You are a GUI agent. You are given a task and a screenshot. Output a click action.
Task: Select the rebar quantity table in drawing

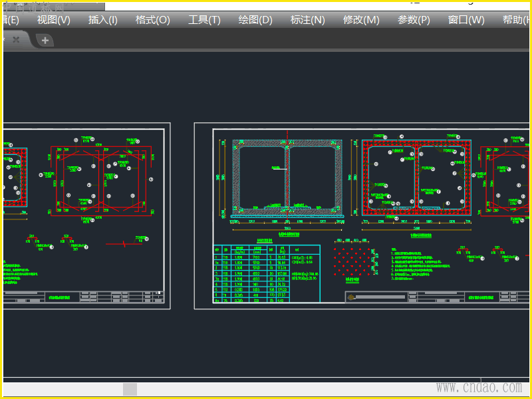(266, 274)
